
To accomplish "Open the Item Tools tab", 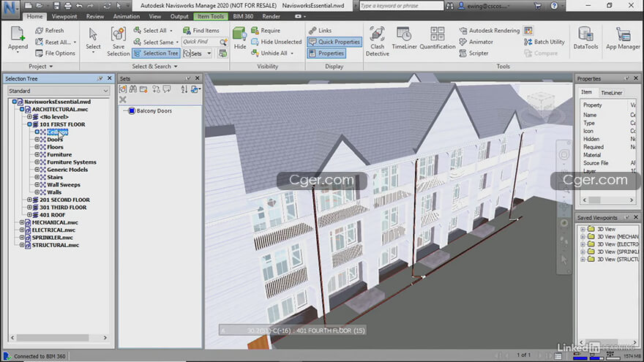I will [x=210, y=16].
